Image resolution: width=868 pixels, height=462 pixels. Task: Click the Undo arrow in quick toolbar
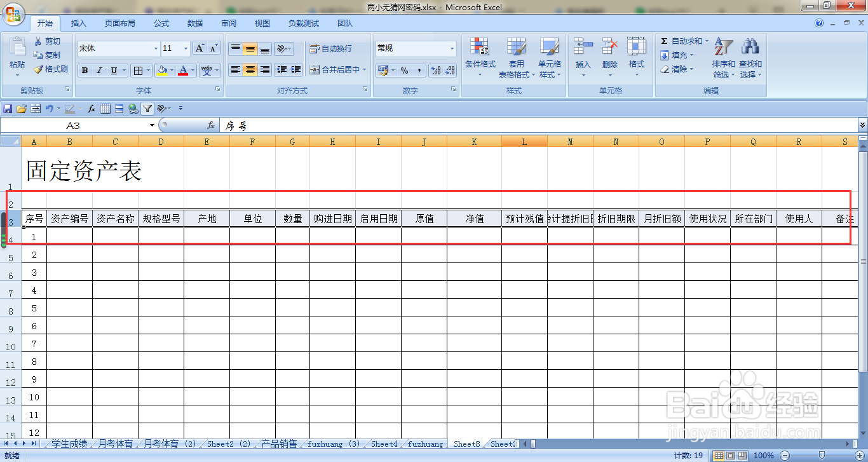coord(49,109)
